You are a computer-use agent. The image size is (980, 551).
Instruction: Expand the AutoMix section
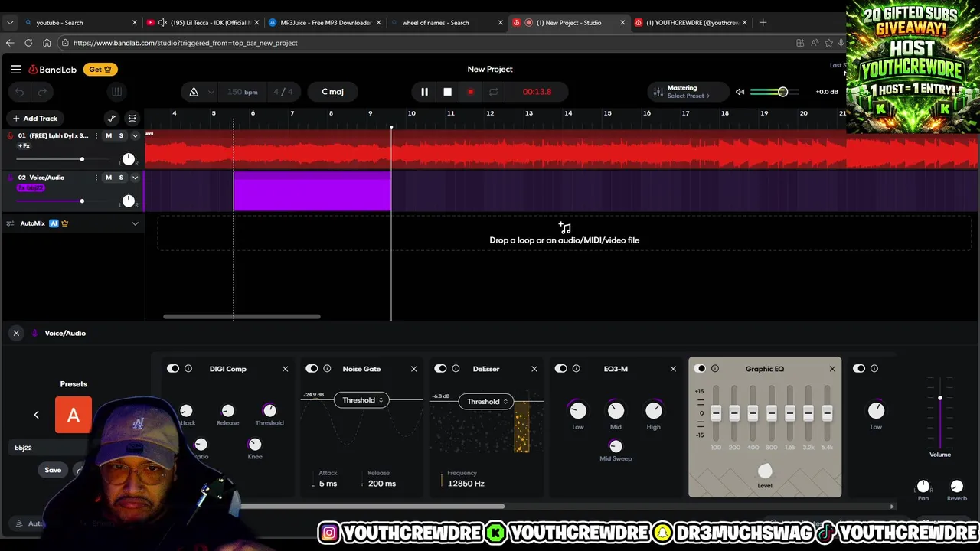[135, 223]
